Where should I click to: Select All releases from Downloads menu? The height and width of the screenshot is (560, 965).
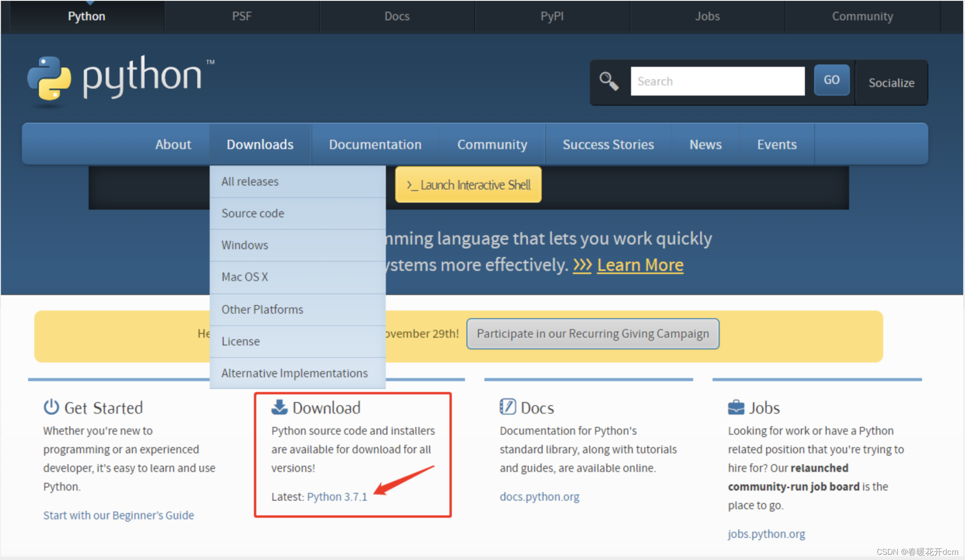[x=250, y=182]
